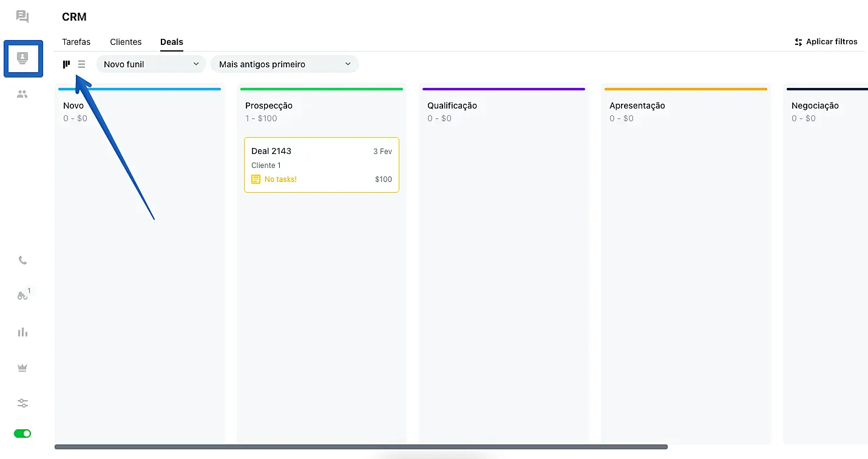Select the CRM sidebar icon
The height and width of the screenshot is (459, 868).
pyautogui.click(x=22, y=58)
